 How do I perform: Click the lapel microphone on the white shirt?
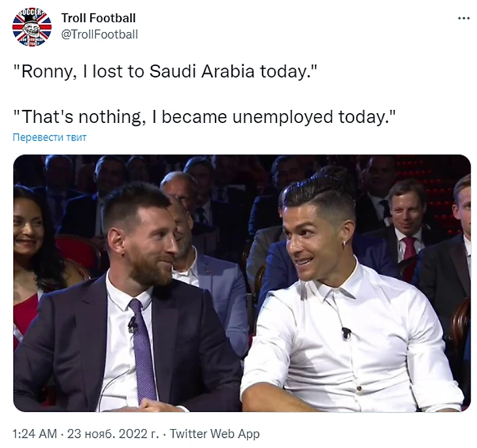pos(346,333)
